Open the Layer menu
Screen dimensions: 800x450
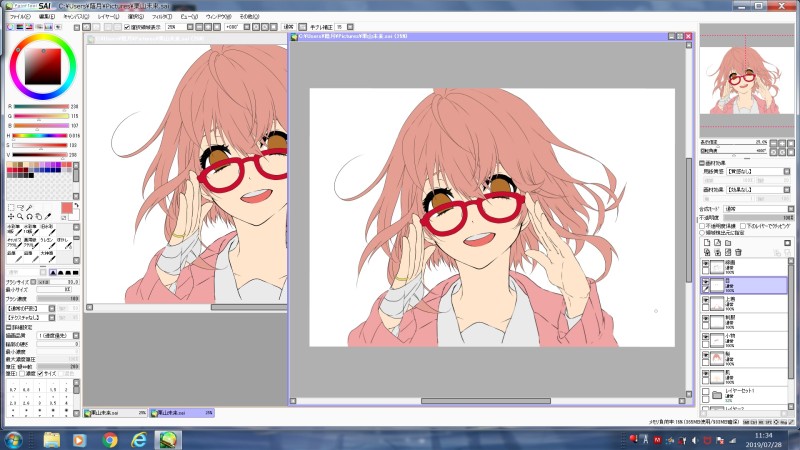pos(108,16)
